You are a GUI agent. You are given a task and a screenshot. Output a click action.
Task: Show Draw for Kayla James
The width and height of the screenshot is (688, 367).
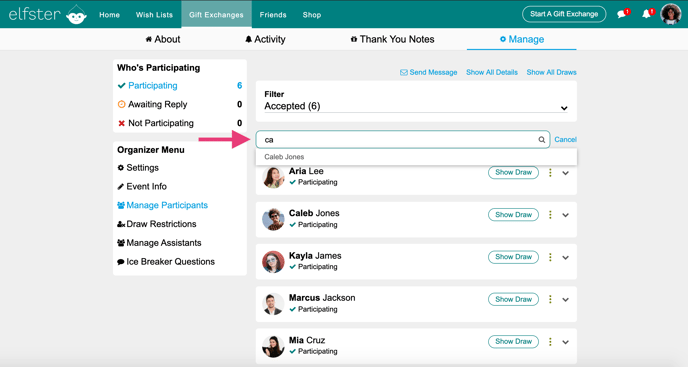tap(513, 257)
